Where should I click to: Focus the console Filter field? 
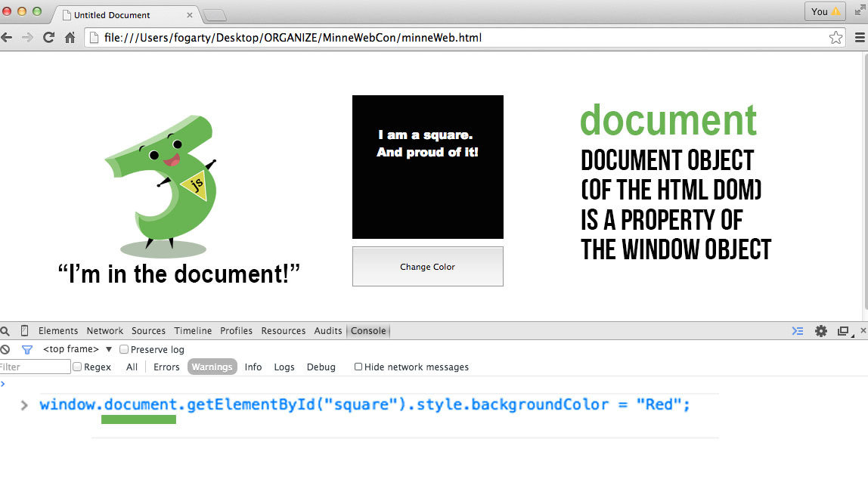pos(35,367)
